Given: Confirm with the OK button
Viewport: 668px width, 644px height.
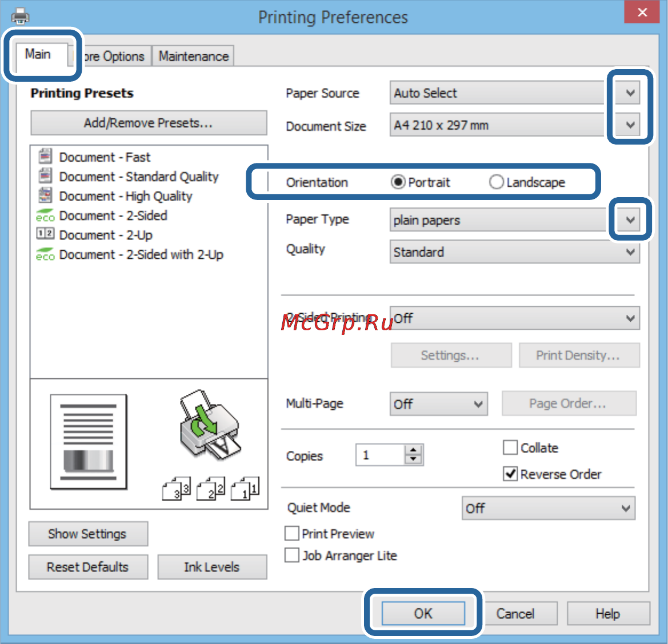Looking at the screenshot, I should tap(423, 613).
